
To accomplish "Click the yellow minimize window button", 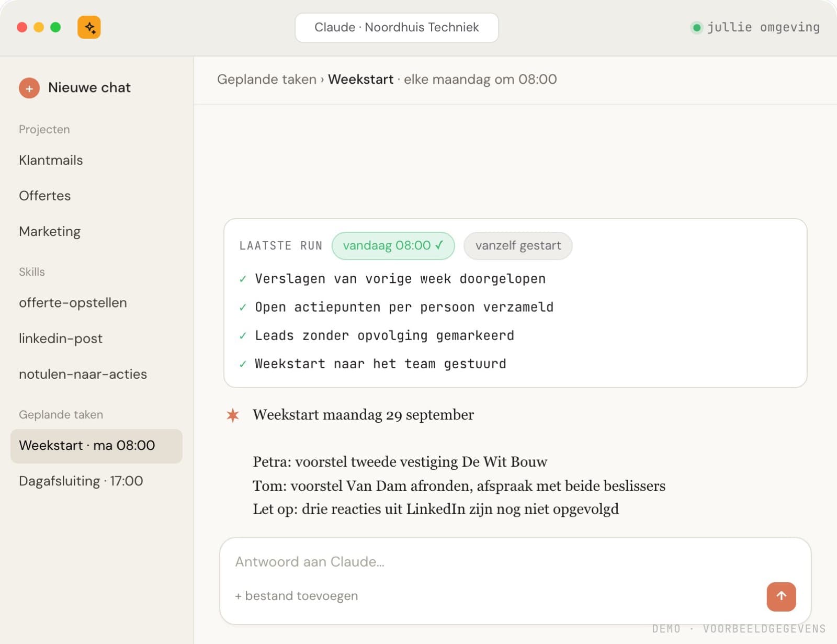I will tap(39, 27).
